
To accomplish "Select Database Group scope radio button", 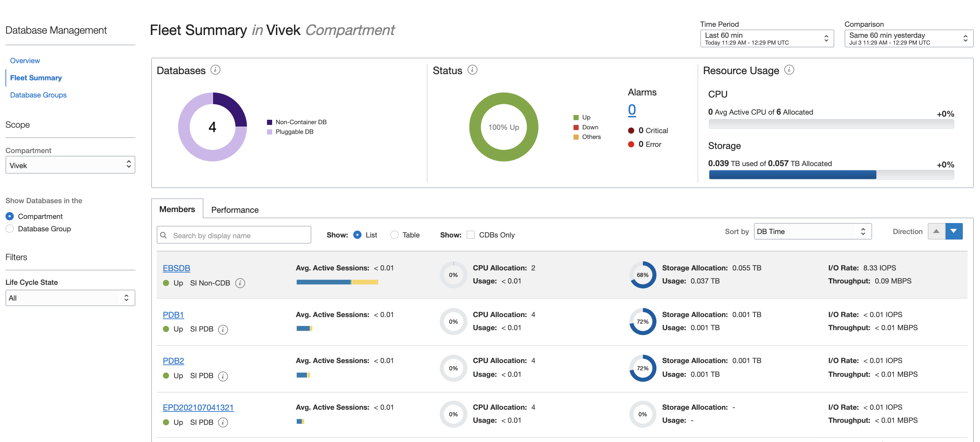I will pyautogui.click(x=10, y=229).
